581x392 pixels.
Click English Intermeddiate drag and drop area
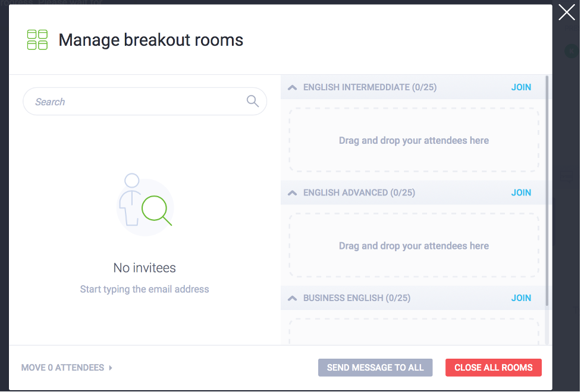413,140
